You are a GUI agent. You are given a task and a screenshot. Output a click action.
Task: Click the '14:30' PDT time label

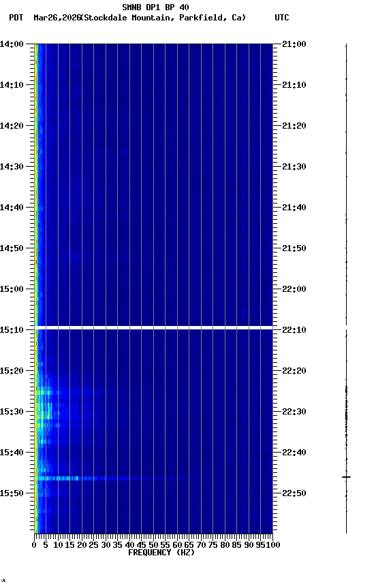(12, 167)
